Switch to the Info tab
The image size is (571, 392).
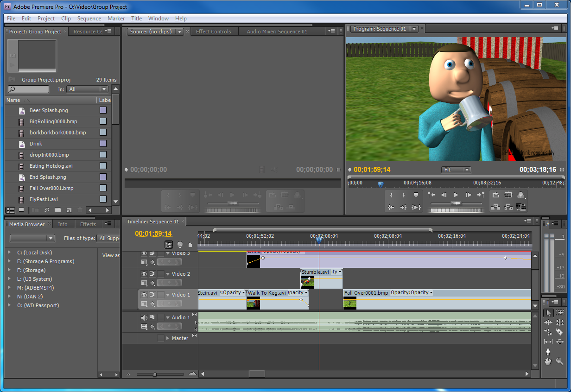tap(63, 224)
